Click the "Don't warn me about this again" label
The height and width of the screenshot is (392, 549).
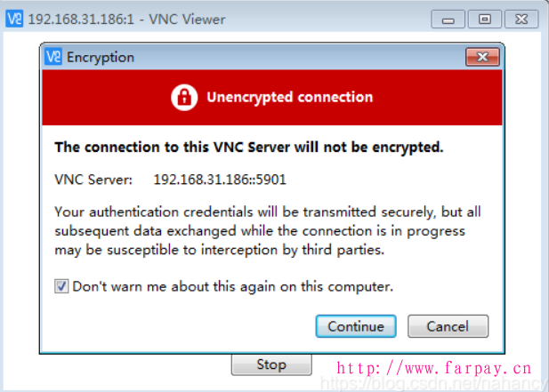tap(232, 286)
